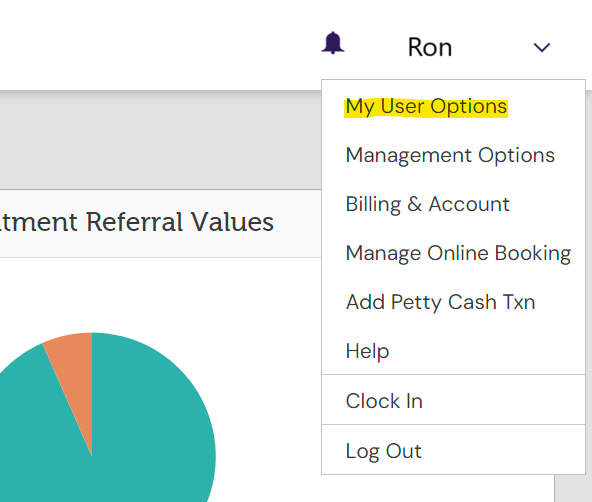Click the Referral Values chart heading
Screen dimensions: 592x502
(137, 222)
